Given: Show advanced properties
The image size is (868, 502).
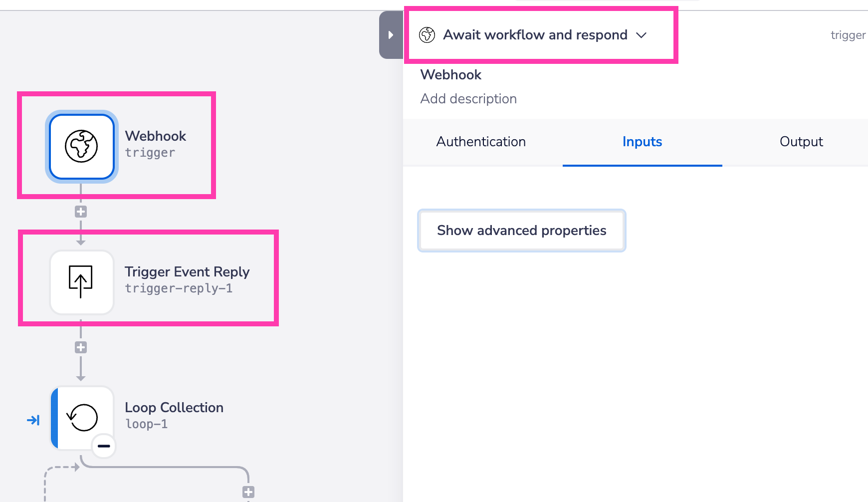Looking at the screenshot, I should (x=521, y=231).
